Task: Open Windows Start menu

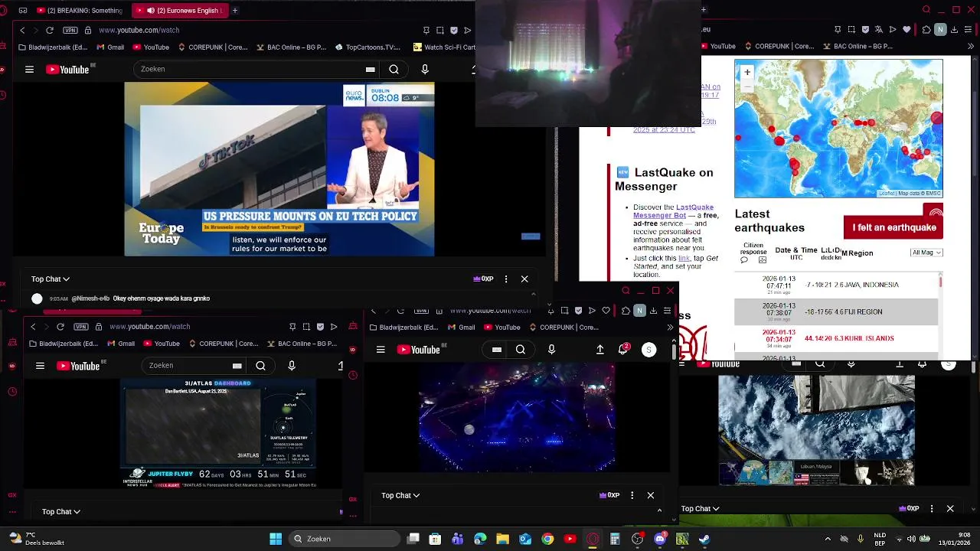Action: 276,539
